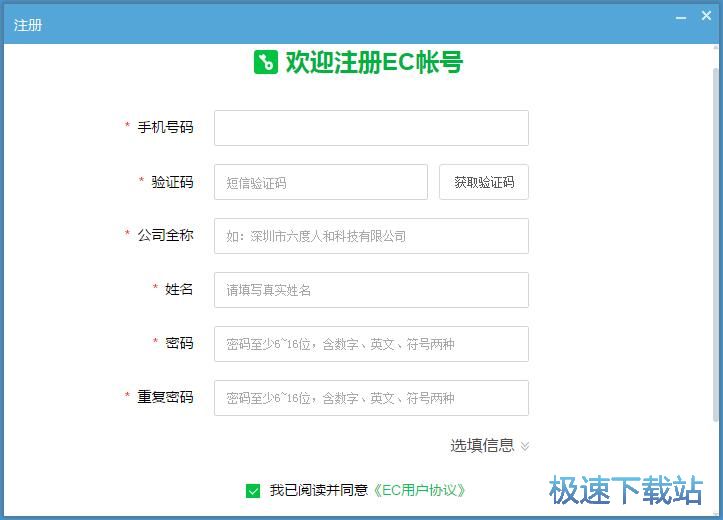Minimize the registration window
The height and width of the screenshot is (520, 723).
(681, 18)
